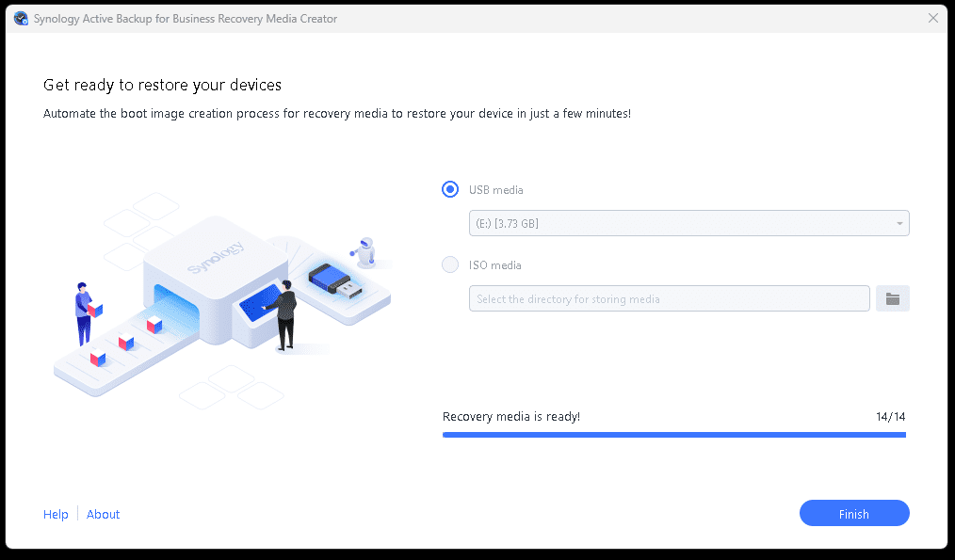Click the Synology machine illustration
Image resolution: width=955 pixels, height=560 pixels.
[x=222, y=299]
